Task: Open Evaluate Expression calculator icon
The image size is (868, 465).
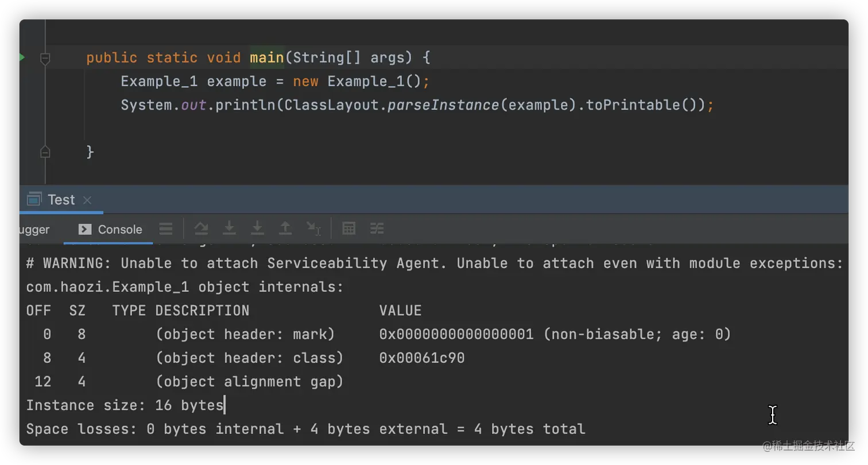Action: 348,228
